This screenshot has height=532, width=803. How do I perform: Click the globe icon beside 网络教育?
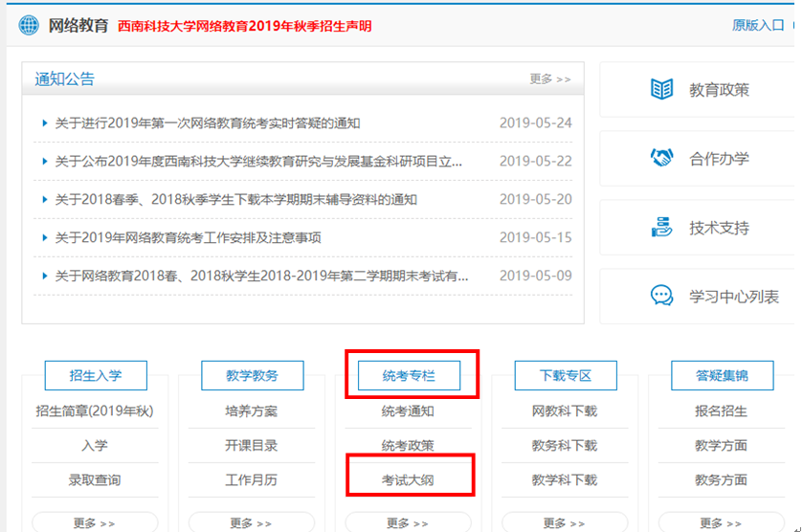(x=29, y=25)
